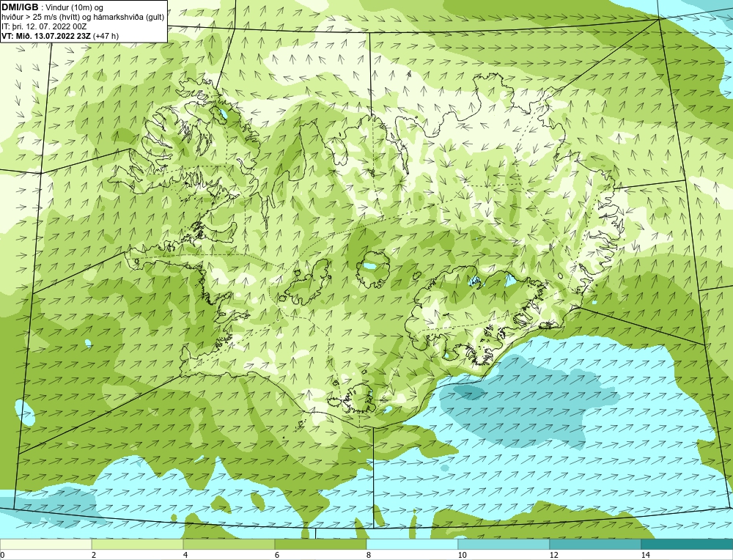Click the 'hviður > 25 m/s (hvítt)' text line
This screenshot has width=733, height=560.
point(84,18)
